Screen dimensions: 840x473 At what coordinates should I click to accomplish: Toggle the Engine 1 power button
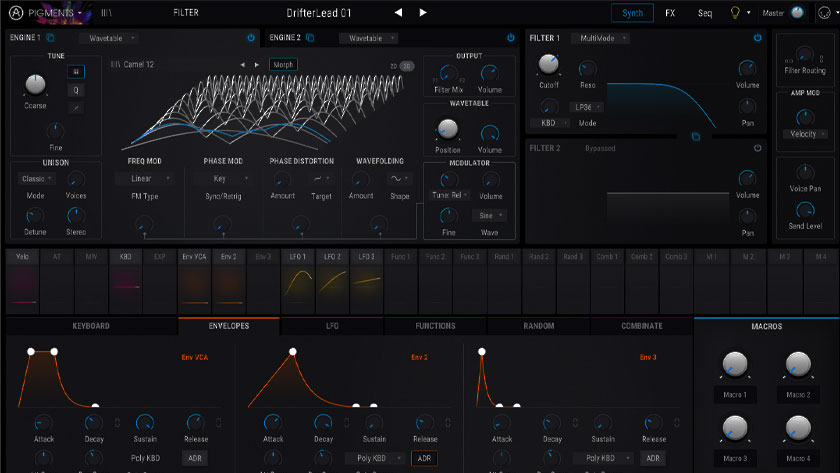click(x=251, y=38)
